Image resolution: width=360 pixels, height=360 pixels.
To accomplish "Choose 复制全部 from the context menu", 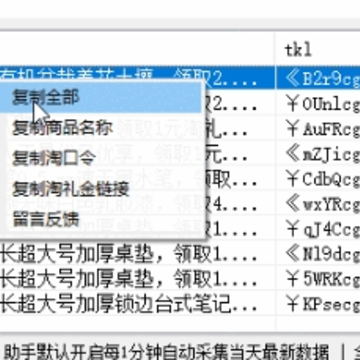I will click(x=100, y=98).
